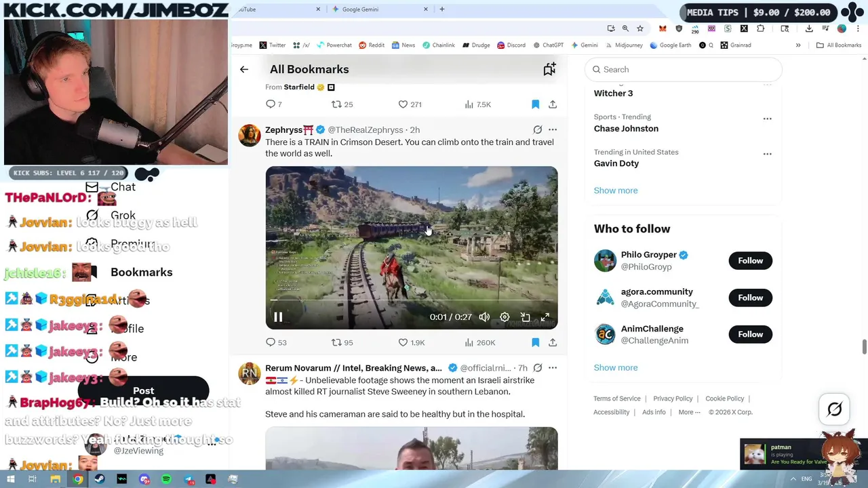Click the Windows Start button
Screen dimensions: 868x488
click(10, 479)
